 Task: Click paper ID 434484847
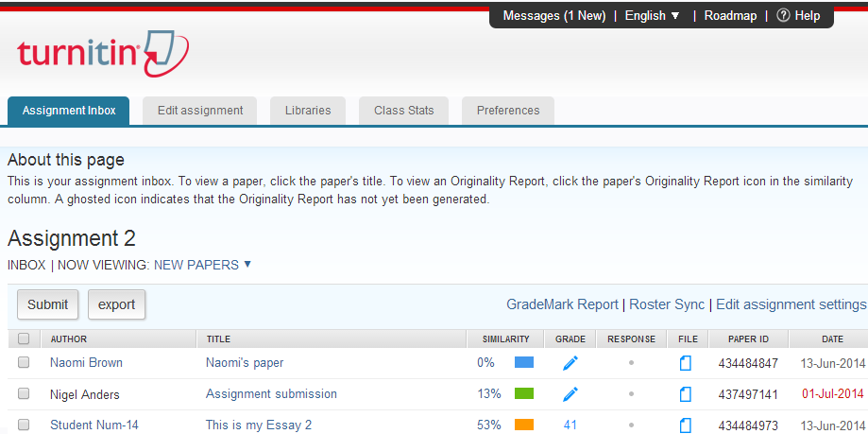click(748, 364)
